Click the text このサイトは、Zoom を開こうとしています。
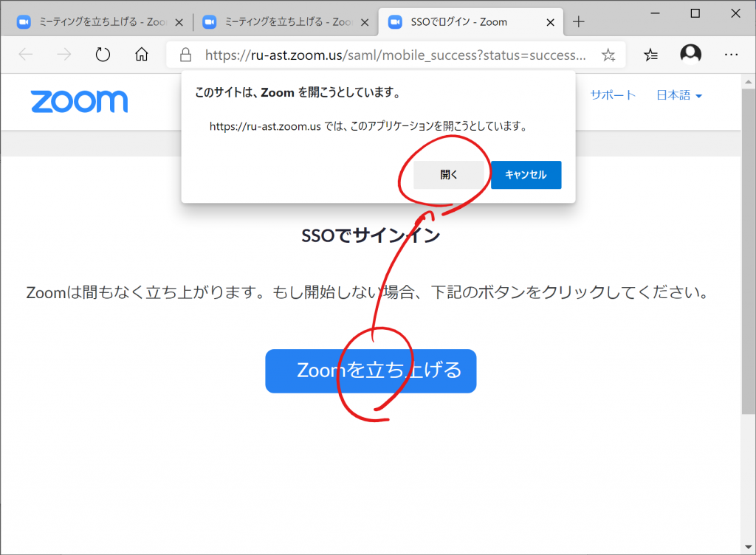The height and width of the screenshot is (555, 756). point(299,92)
